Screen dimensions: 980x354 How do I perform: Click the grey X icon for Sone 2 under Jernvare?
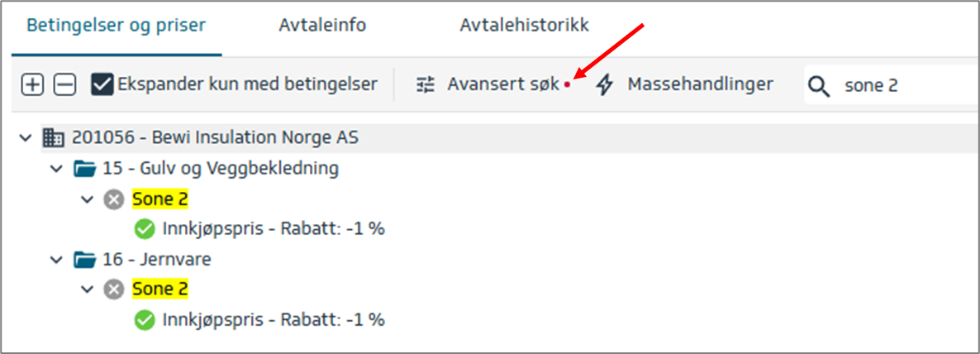[114, 289]
